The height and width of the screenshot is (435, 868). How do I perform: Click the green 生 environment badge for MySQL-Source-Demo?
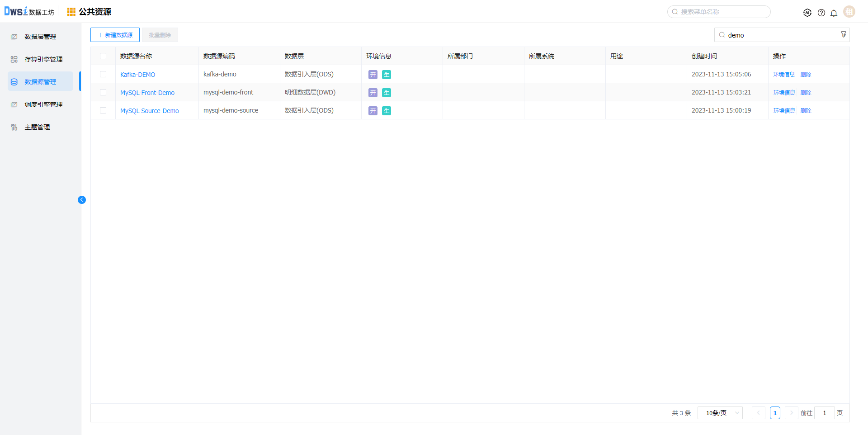386,111
